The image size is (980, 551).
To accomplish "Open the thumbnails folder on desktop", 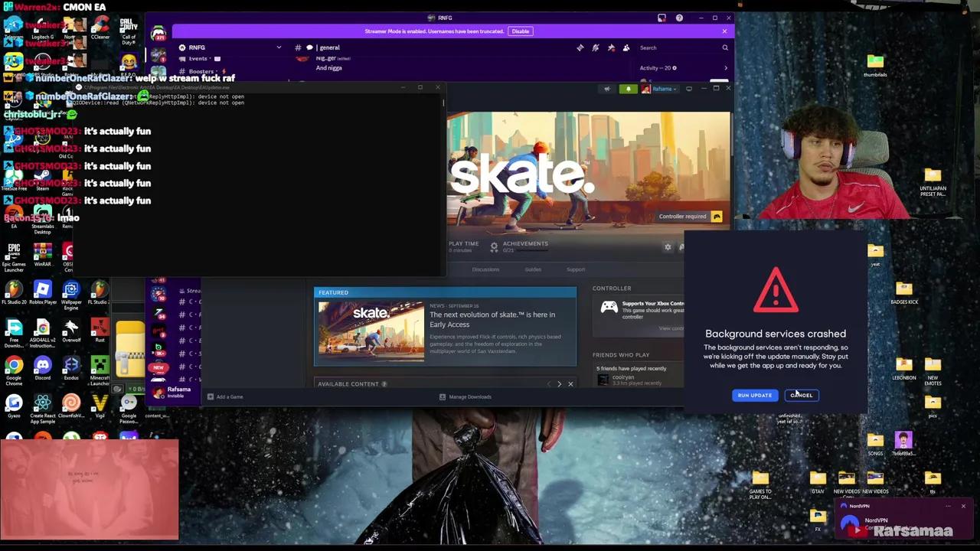I will tap(875, 65).
